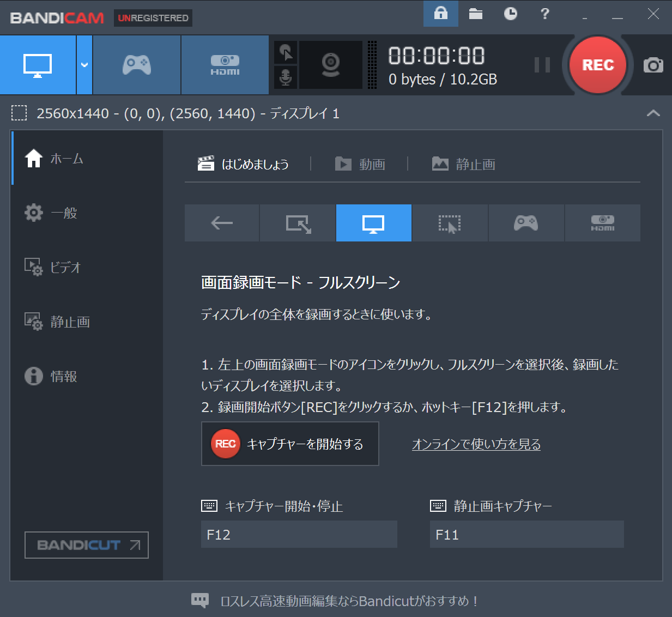672x617 pixels.
Task: Click the keyboard icon beside キャプチャー開始・停止
Action: click(209, 506)
